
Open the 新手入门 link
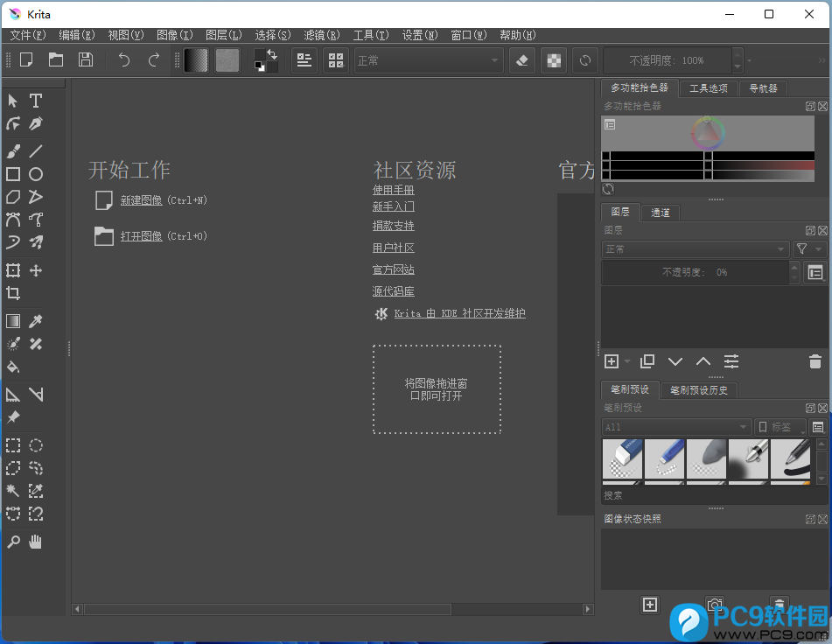point(393,206)
